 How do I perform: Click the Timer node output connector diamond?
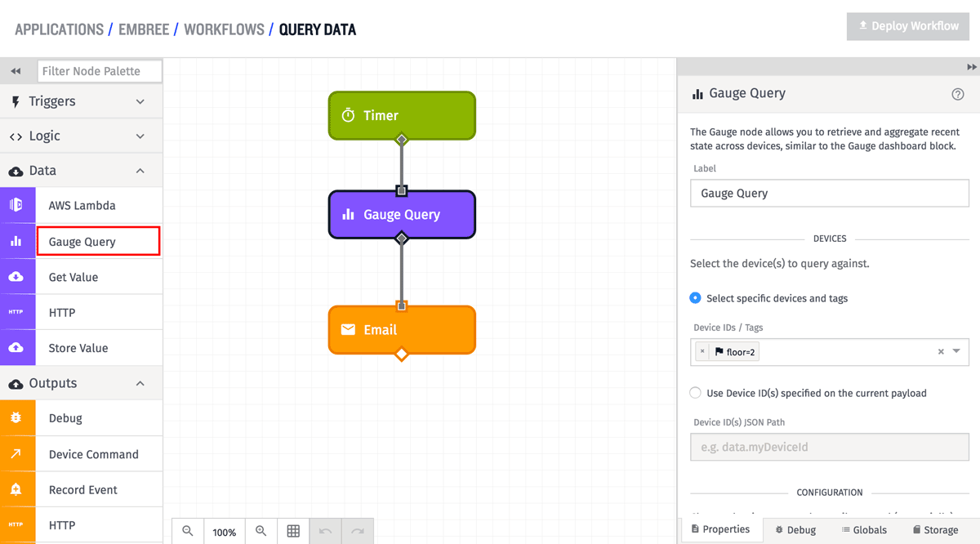pyautogui.click(x=401, y=140)
